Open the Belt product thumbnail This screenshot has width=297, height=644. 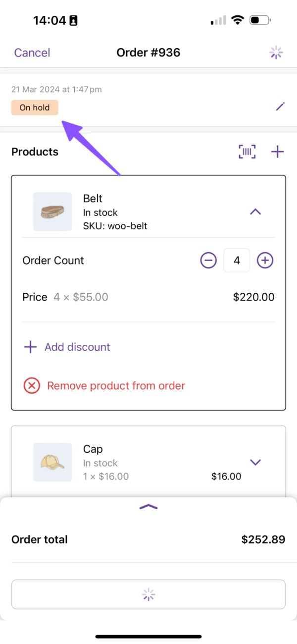[x=52, y=212]
